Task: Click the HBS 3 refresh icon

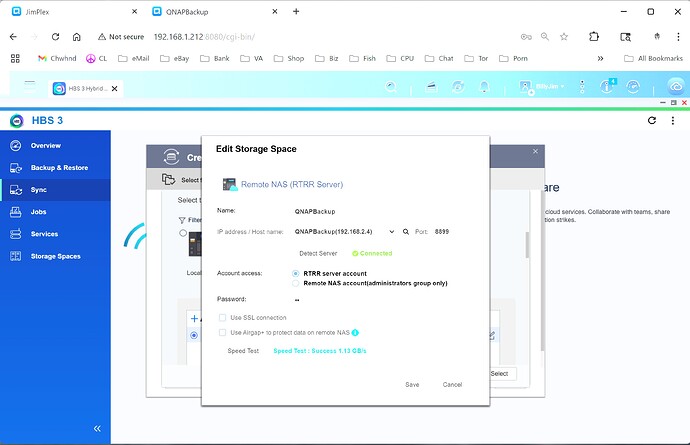Action: 652,120
